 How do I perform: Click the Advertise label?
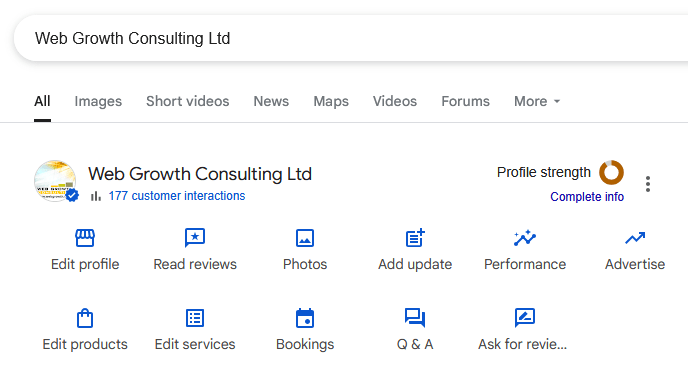[x=635, y=264]
